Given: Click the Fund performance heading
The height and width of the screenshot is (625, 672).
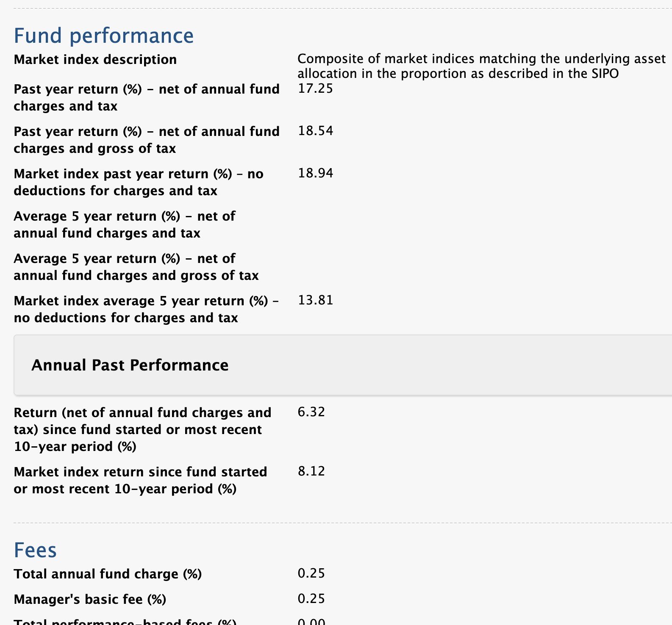Looking at the screenshot, I should click(x=104, y=36).
